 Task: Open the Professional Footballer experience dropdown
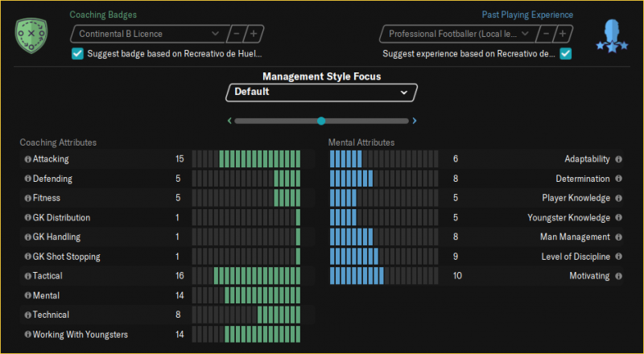pos(457,34)
